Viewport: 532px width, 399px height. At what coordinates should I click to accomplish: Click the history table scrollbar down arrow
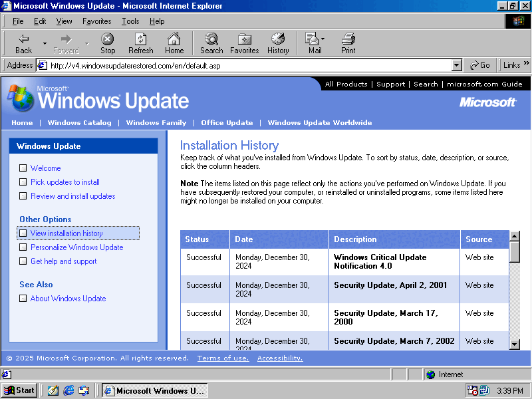514,344
